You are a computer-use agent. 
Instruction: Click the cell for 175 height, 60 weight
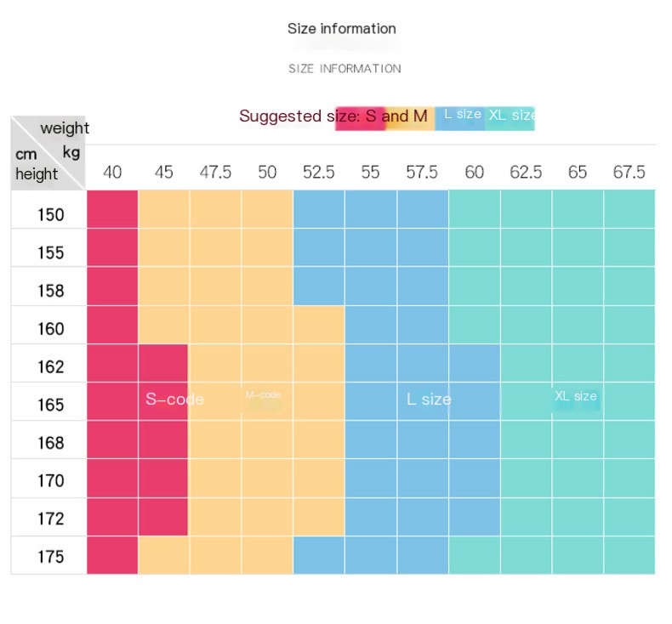(475, 555)
